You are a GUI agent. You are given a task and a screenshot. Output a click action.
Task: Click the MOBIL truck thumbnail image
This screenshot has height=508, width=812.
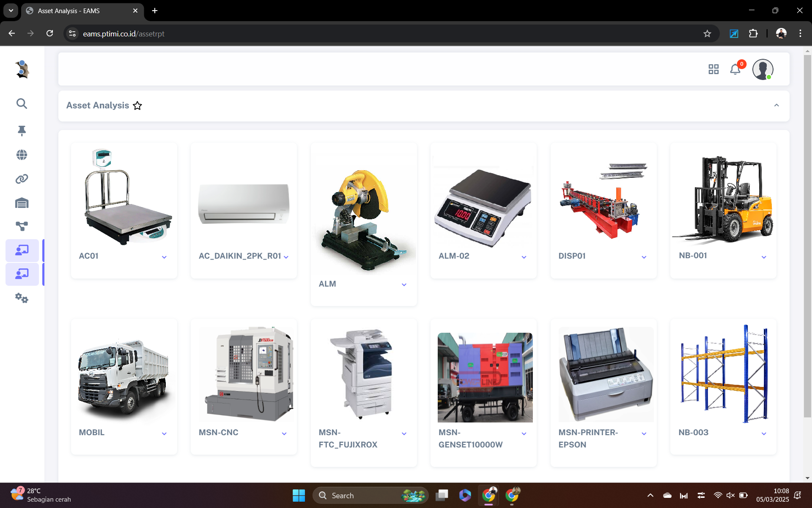(x=124, y=377)
